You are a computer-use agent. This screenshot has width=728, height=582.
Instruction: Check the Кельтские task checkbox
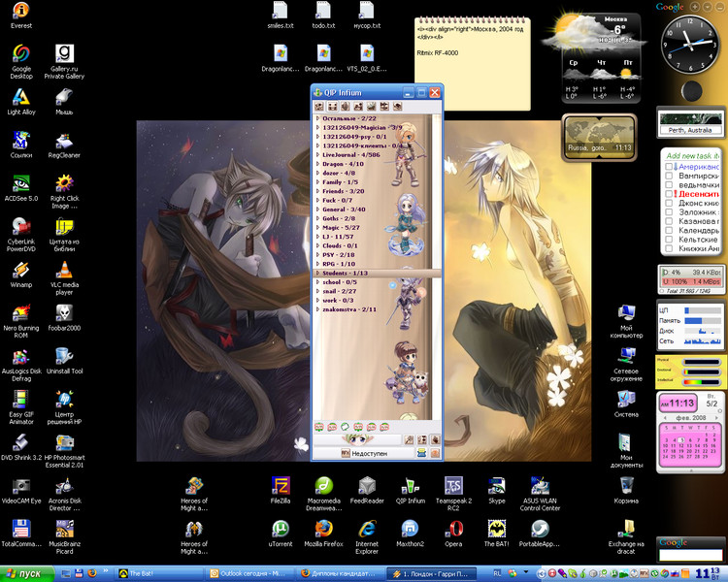pos(669,239)
